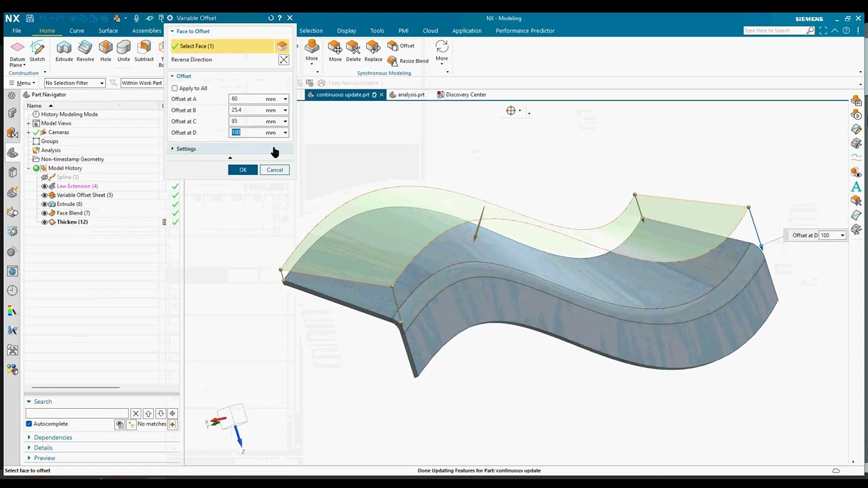Click the Replace Face icon
This screenshot has width=868, height=488.
click(x=373, y=47)
